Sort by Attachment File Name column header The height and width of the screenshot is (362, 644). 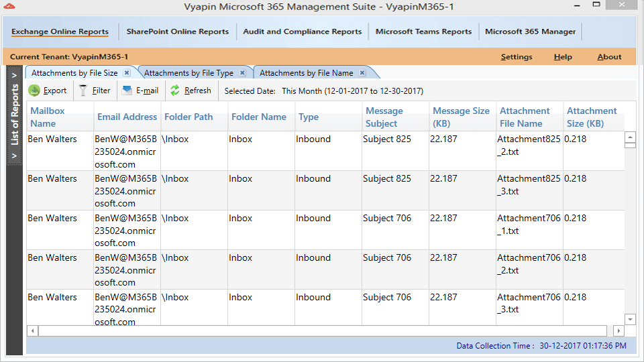coord(529,117)
